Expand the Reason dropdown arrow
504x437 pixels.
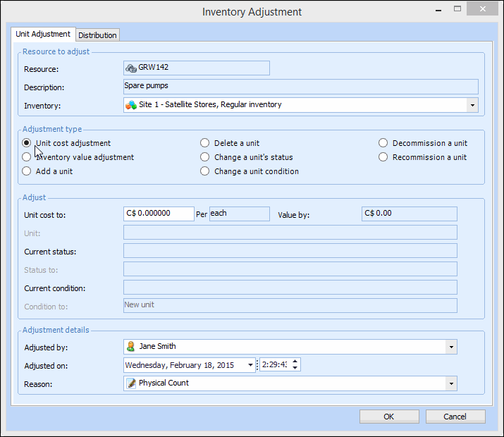(x=450, y=383)
